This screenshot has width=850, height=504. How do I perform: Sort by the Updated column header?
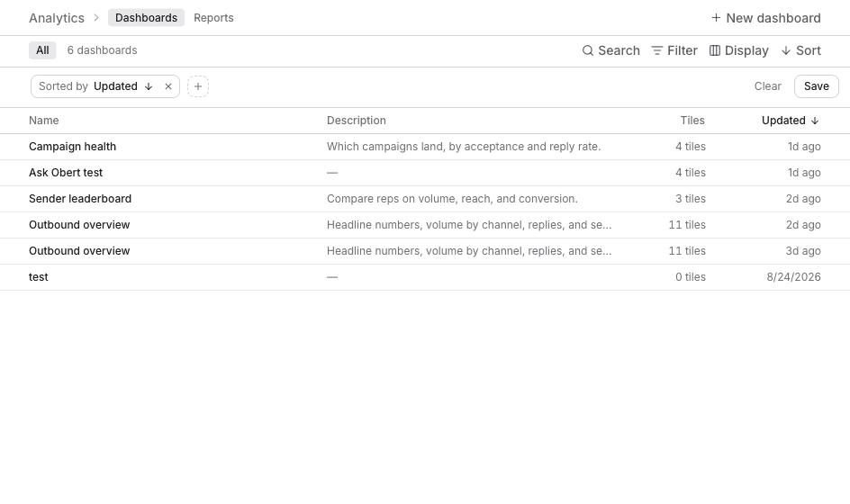point(791,121)
